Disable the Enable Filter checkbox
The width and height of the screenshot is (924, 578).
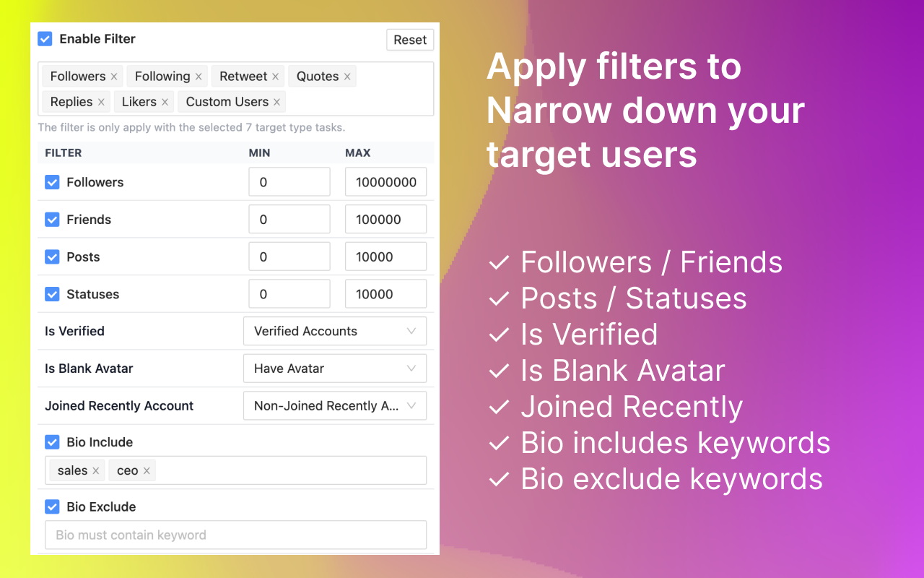[x=45, y=39]
